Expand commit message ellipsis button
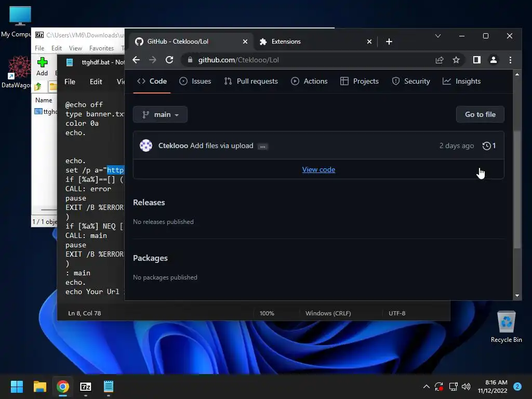 (x=262, y=146)
